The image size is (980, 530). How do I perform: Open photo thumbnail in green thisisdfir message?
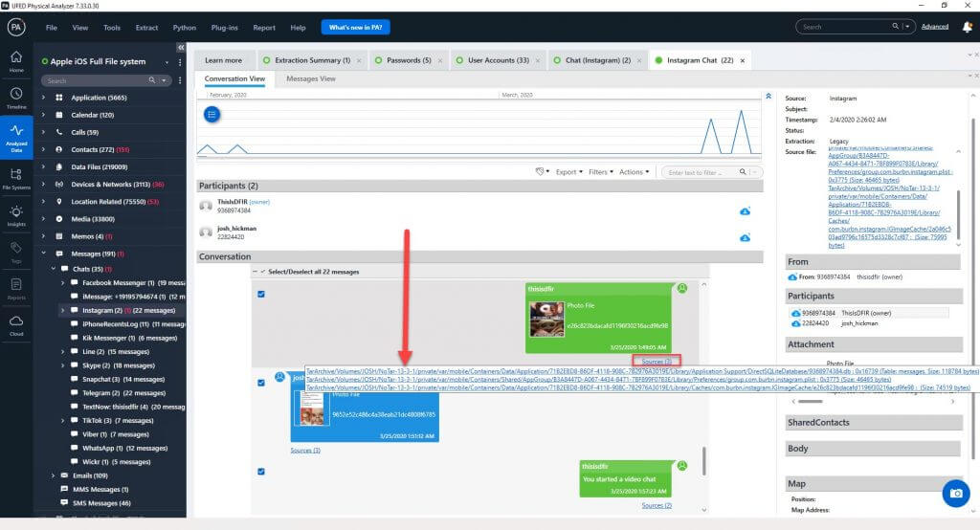pos(546,319)
